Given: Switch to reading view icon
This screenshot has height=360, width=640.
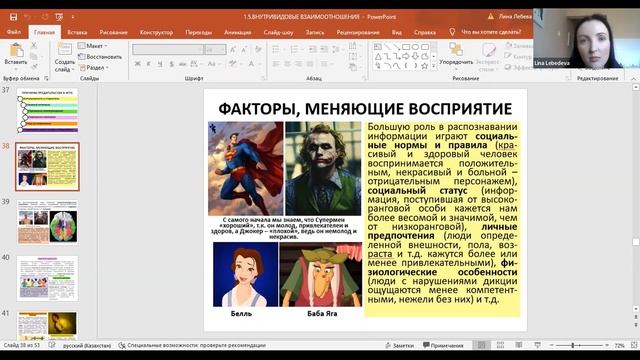Looking at the screenshot, I should [519, 345].
